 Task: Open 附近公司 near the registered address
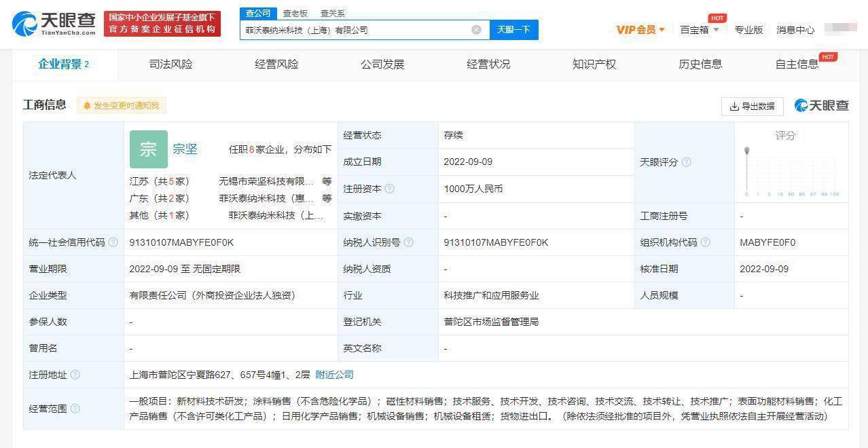point(335,374)
